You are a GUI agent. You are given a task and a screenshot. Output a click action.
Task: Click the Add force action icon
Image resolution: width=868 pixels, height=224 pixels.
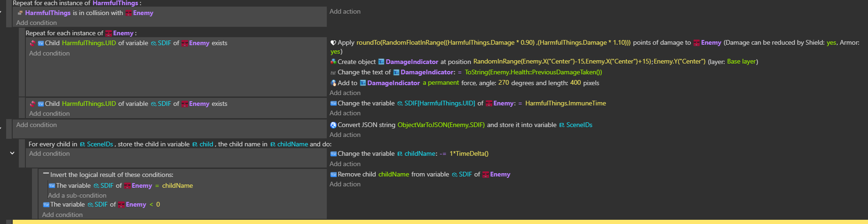(x=333, y=83)
